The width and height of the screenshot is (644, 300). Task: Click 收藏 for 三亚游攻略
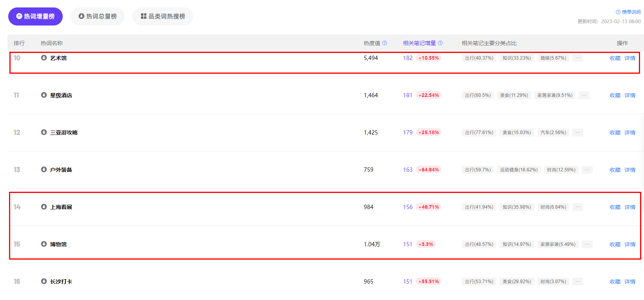tap(615, 133)
